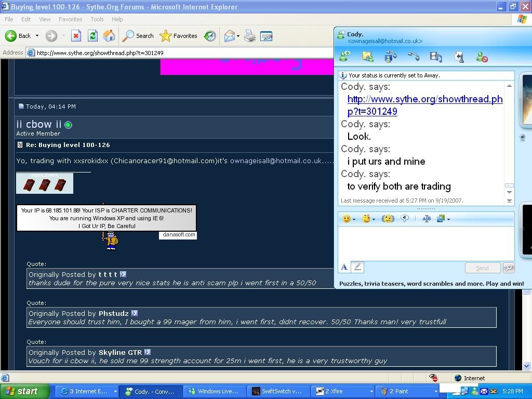Click the Messenger message input box
The height and width of the screenshot is (399, 532).
426,243
